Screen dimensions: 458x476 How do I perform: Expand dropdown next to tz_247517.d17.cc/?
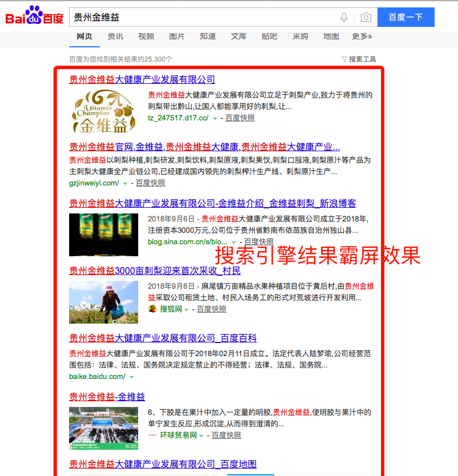[215, 118]
